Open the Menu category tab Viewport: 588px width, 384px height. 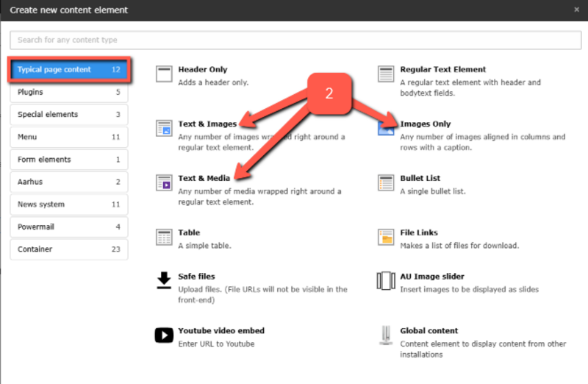click(x=69, y=137)
